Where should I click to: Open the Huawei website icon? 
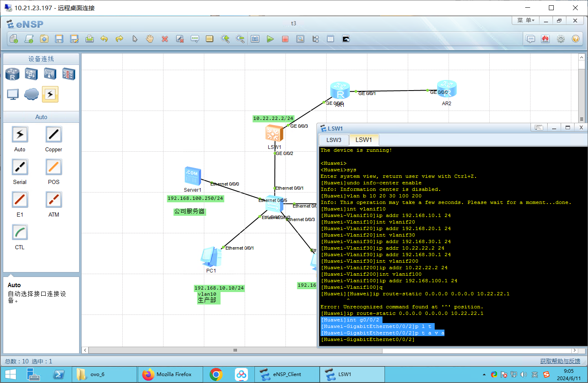pos(546,39)
